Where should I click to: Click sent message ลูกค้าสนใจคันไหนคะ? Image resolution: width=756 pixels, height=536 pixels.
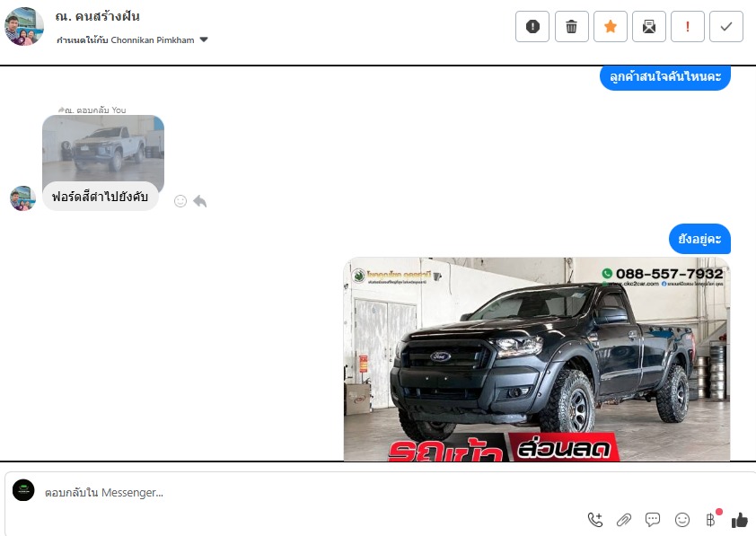(x=665, y=77)
